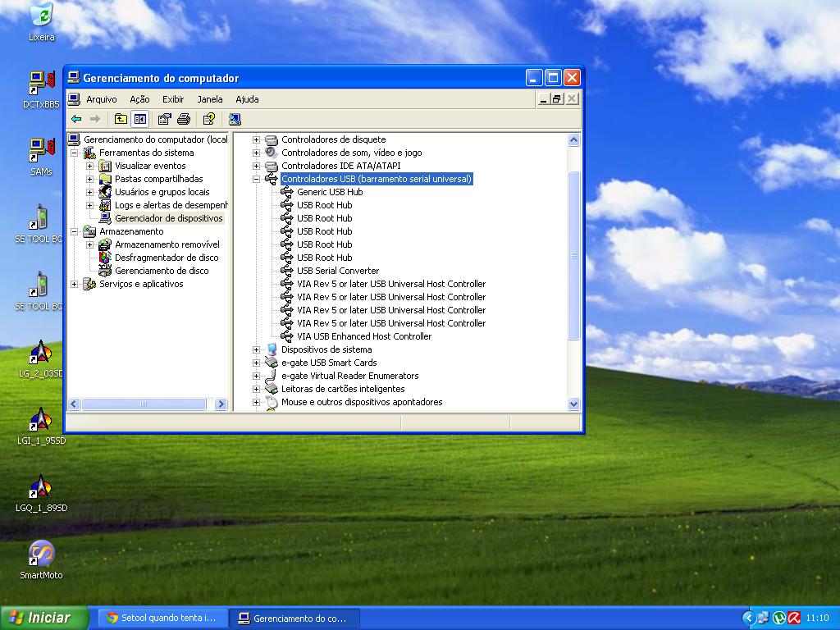Select Pastas compartilhadas tree item
Viewport: 840px width, 630px height.
click(158, 179)
